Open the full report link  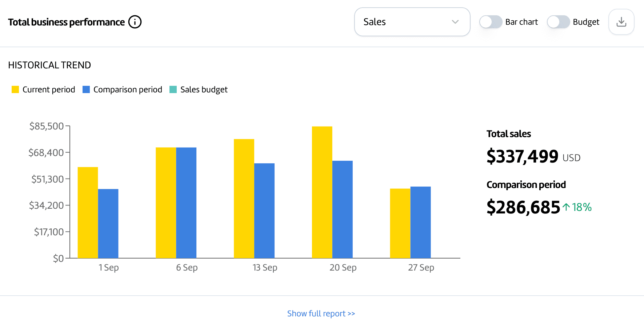320,313
